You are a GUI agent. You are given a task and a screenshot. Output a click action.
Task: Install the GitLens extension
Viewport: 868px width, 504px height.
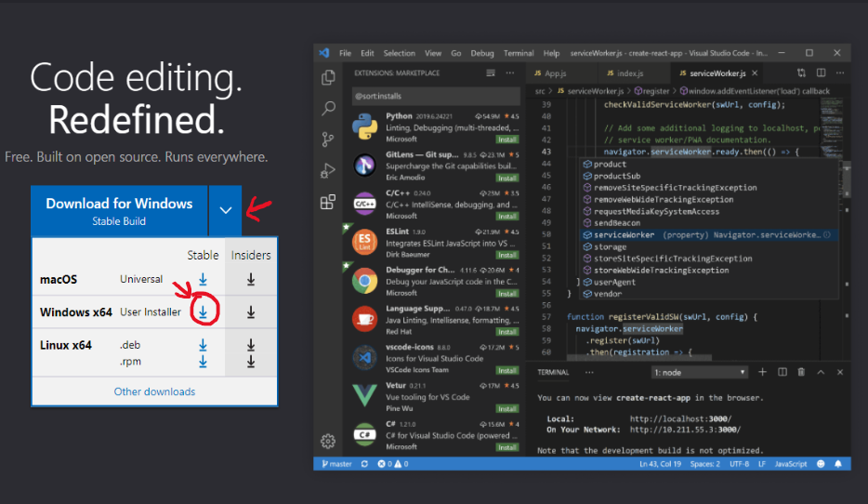coord(507,179)
